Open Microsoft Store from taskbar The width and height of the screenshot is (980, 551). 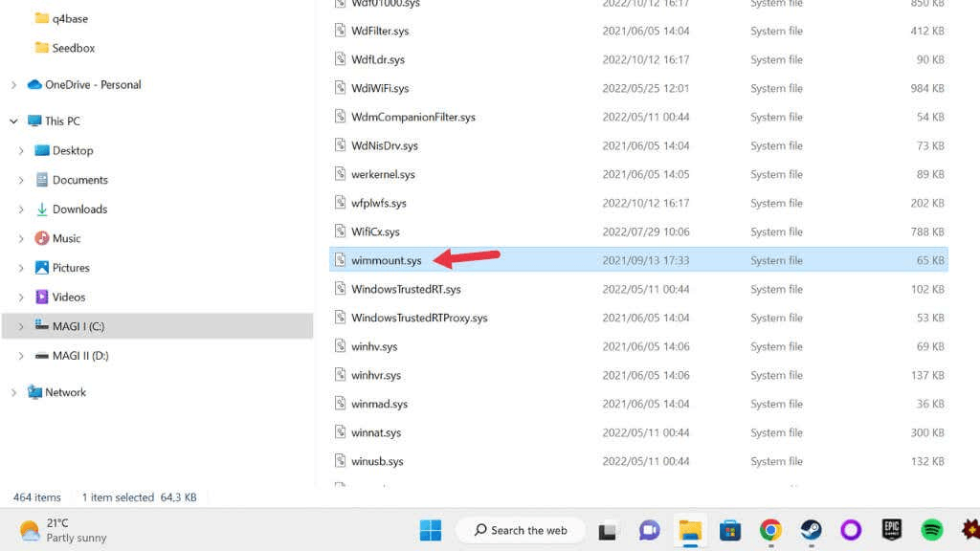[x=730, y=530]
